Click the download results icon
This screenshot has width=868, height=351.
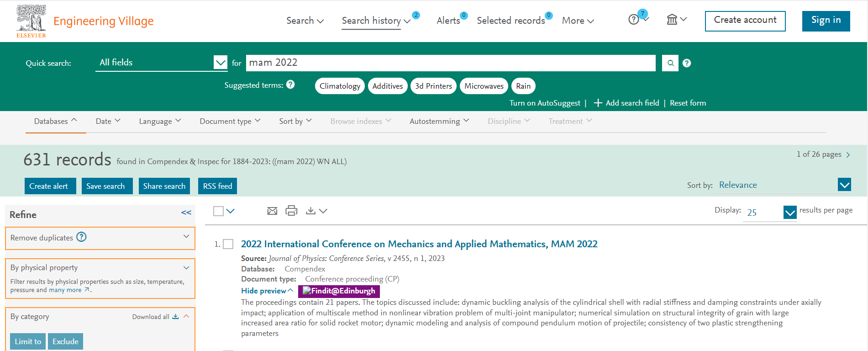pyautogui.click(x=311, y=211)
